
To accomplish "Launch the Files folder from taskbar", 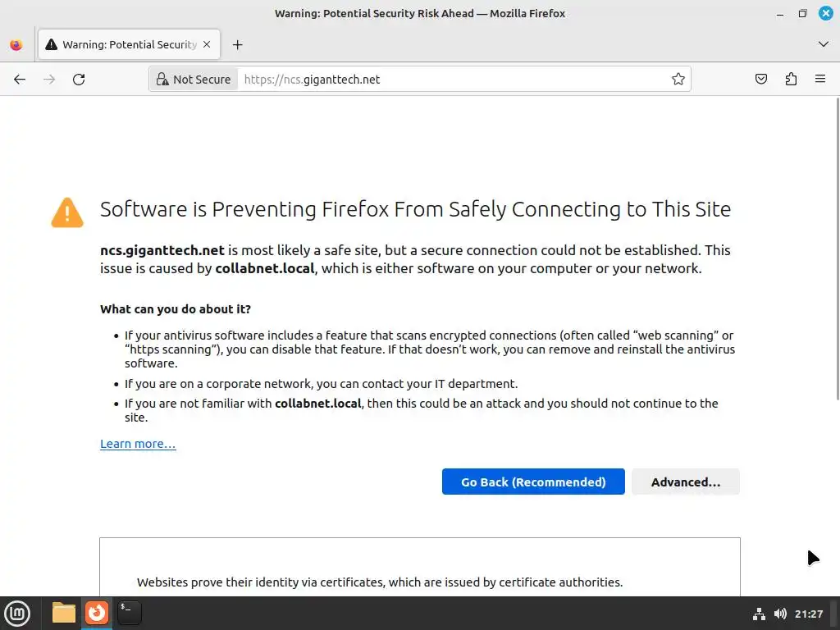I will tap(64, 613).
